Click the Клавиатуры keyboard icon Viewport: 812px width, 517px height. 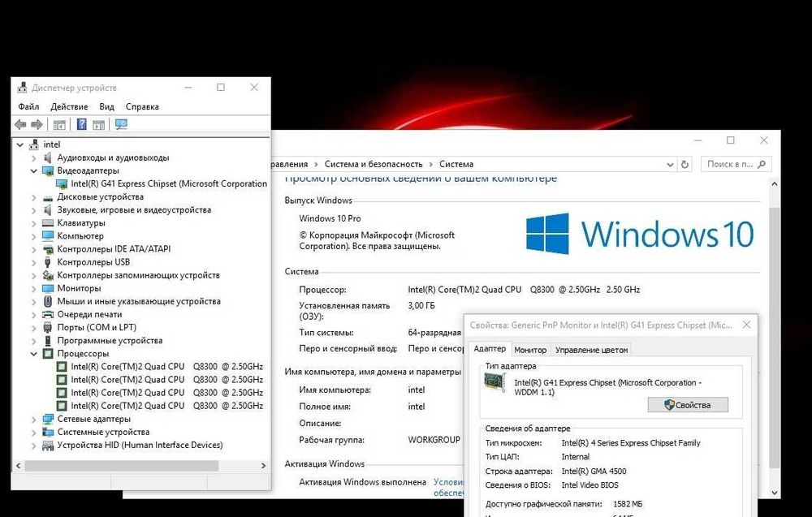point(48,222)
